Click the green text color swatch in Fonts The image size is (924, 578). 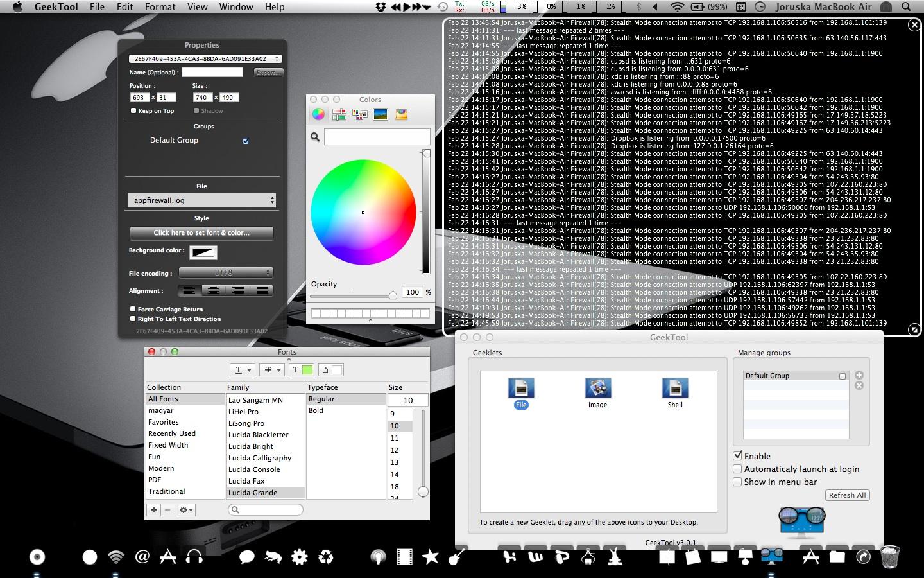pyautogui.click(x=307, y=370)
